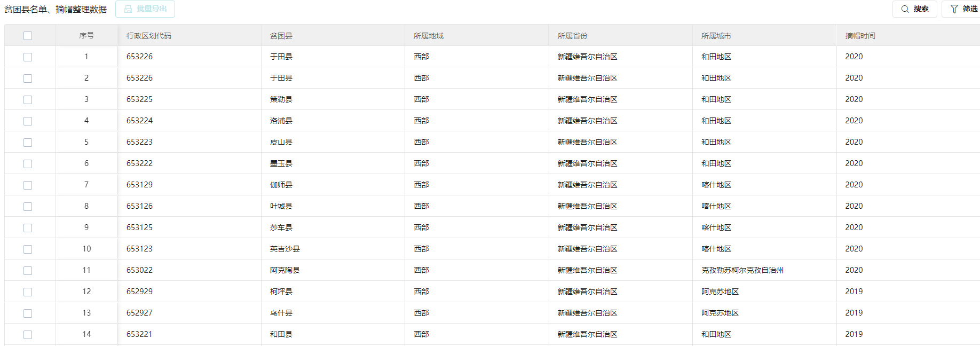The height and width of the screenshot is (346, 980).
Task: Click the code cell 652929
Action: point(139,292)
